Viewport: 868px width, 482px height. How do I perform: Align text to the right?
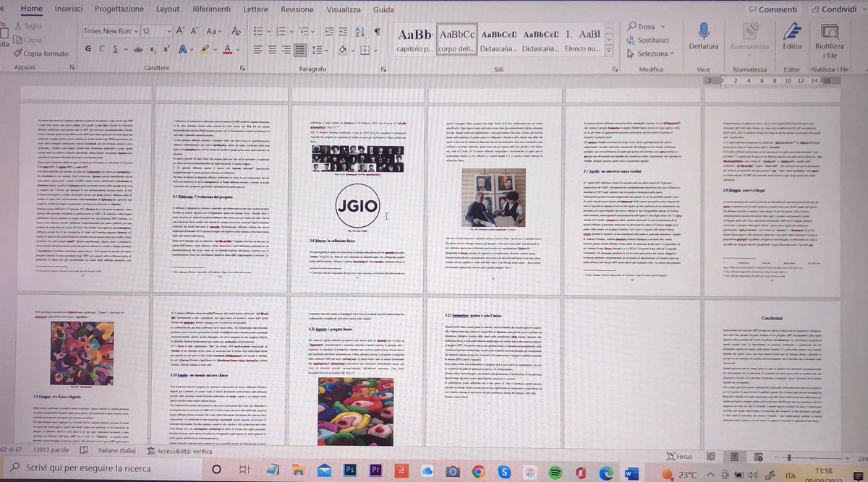pos(286,49)
